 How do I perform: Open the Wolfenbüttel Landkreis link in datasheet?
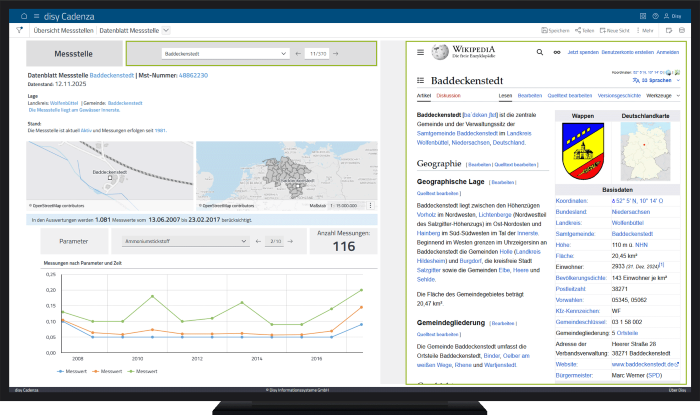(x=64, y=103)
